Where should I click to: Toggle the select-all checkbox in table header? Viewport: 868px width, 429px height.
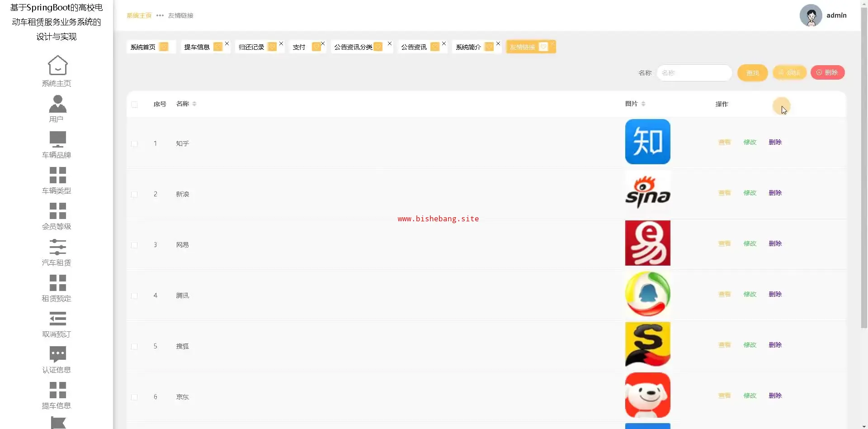(x=134, y=105)
